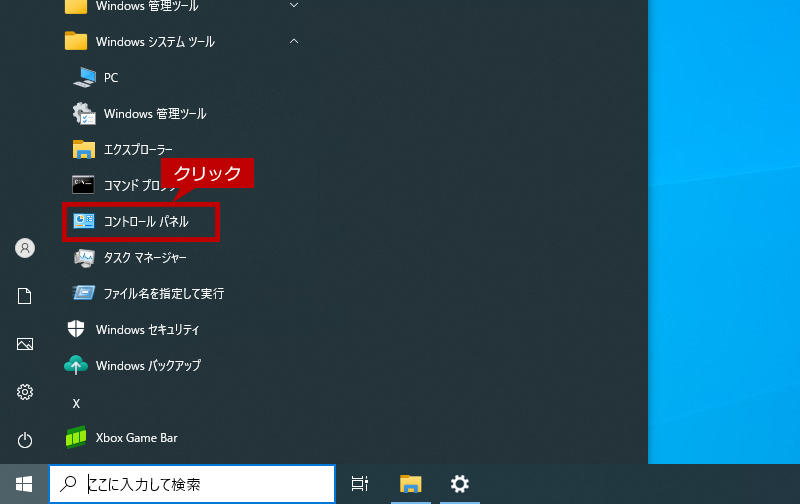Click the X letter section header
The width and height of the screenshot is (800, 504).
click(76, 404)
